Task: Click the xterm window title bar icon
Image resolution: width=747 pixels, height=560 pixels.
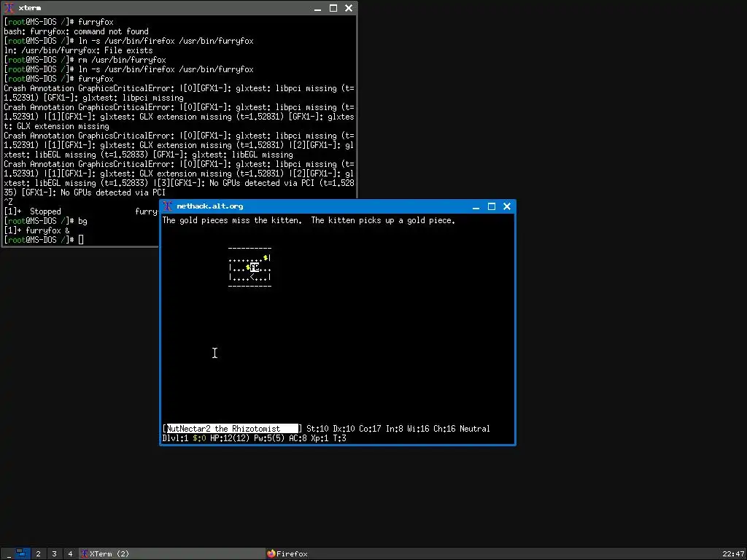Action: click(9, 8)
